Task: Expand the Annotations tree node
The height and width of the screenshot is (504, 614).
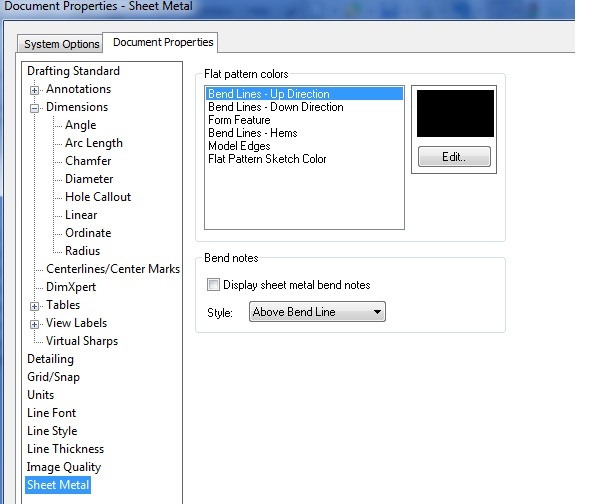Action: point(34,90)
